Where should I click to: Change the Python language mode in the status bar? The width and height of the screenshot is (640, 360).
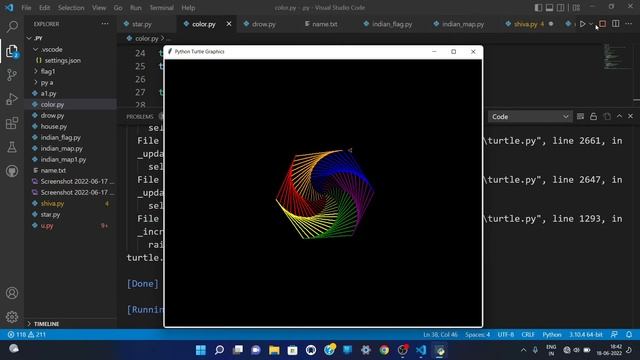click(552, 334)
